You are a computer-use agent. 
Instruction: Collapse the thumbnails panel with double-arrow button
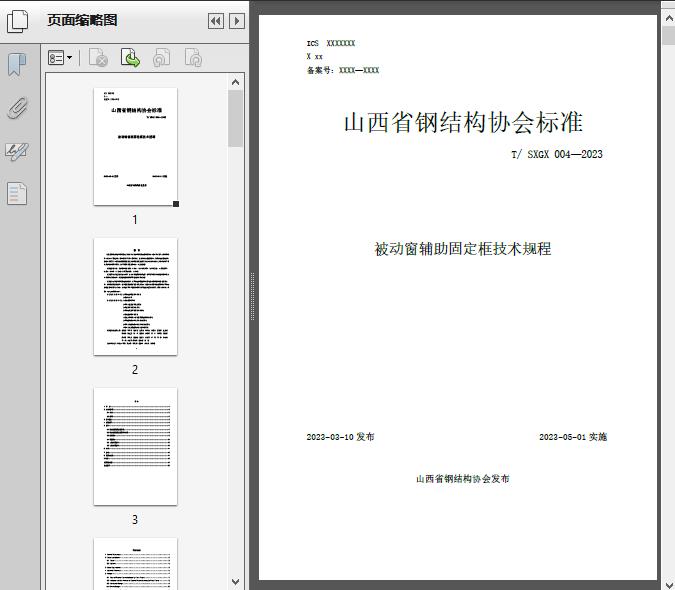(x=216, y=21)
